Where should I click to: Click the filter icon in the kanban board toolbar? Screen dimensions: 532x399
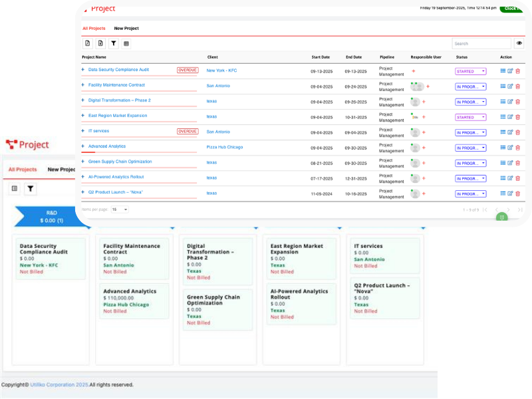click(30, 189)
